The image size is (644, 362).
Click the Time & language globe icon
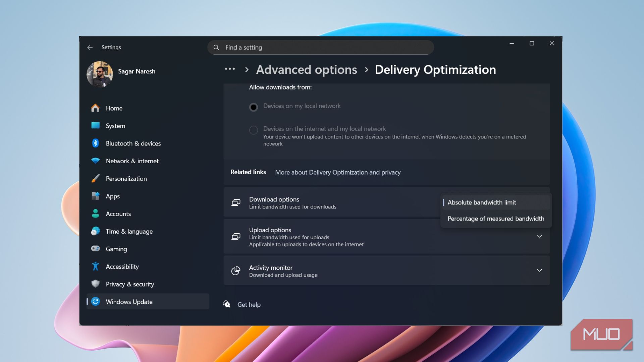point(95,231)
